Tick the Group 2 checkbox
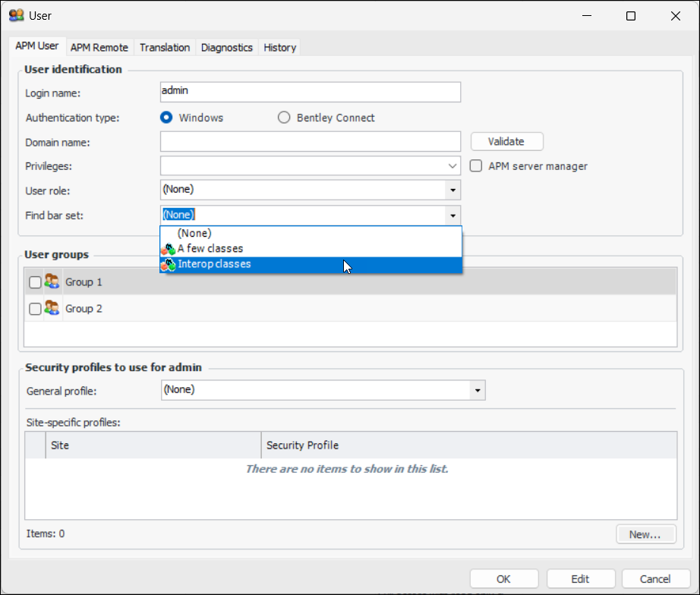This screenshot has height=595, width=700. (x=35, y=309)
